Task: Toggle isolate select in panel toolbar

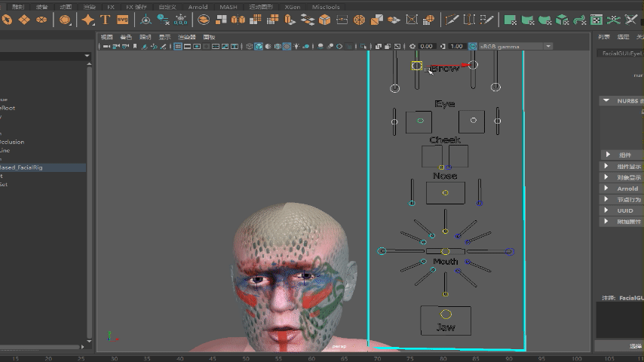Action: 363,47
